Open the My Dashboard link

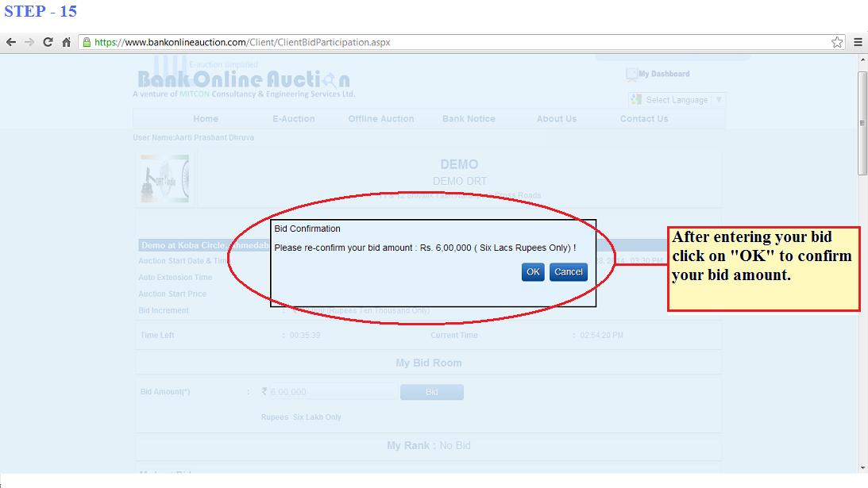664,74
